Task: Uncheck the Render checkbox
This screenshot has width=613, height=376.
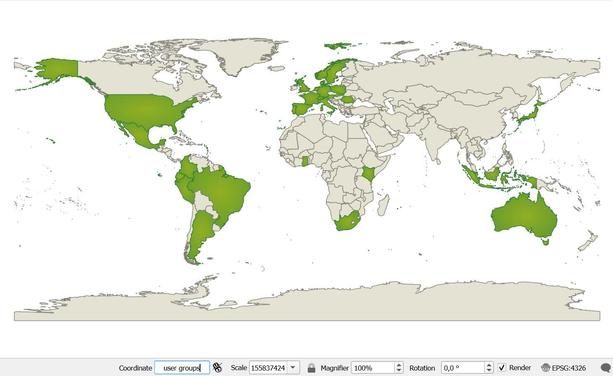Action: pos(502,368)
